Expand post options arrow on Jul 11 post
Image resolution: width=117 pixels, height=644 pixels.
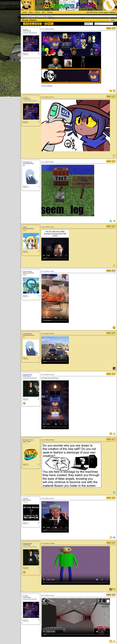115,28
